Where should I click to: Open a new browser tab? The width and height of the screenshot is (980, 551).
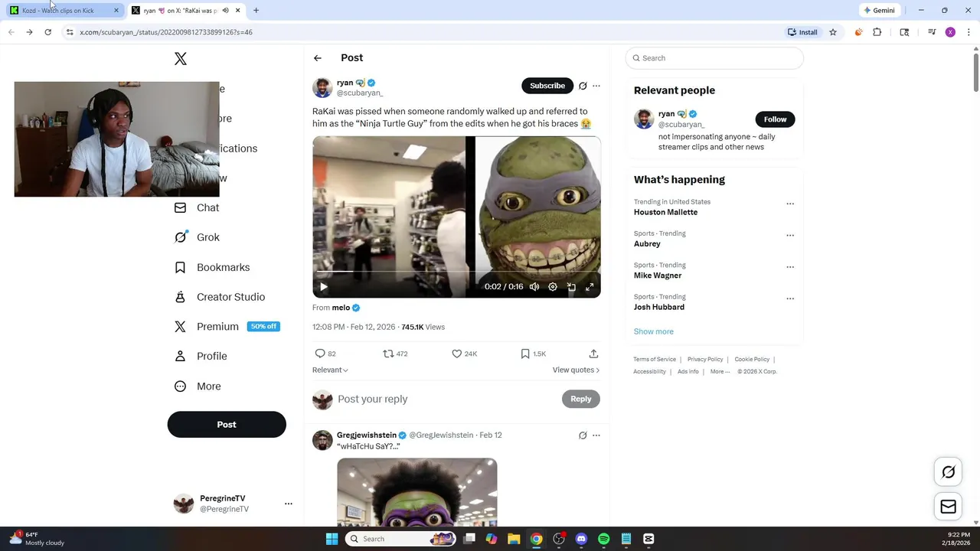[256, 11]
